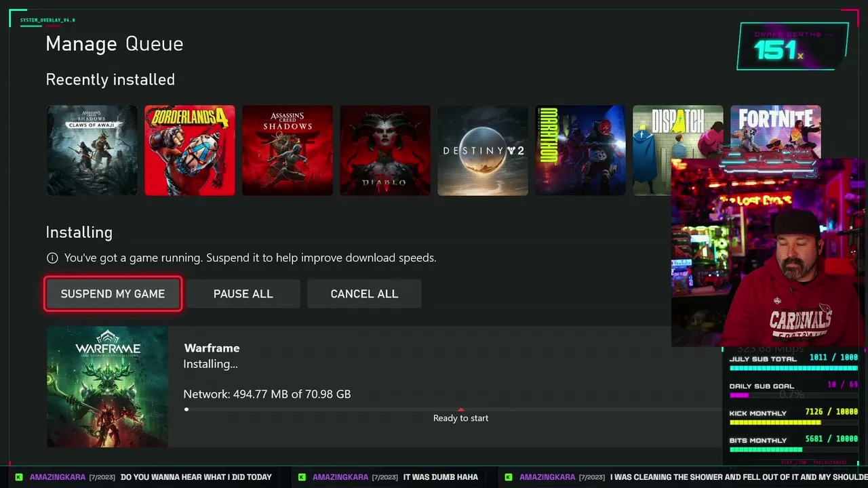This screenshot has height=488, width=868.
Task: Click the Daily Sub Goal progress bar
Action: coord(793,395)
